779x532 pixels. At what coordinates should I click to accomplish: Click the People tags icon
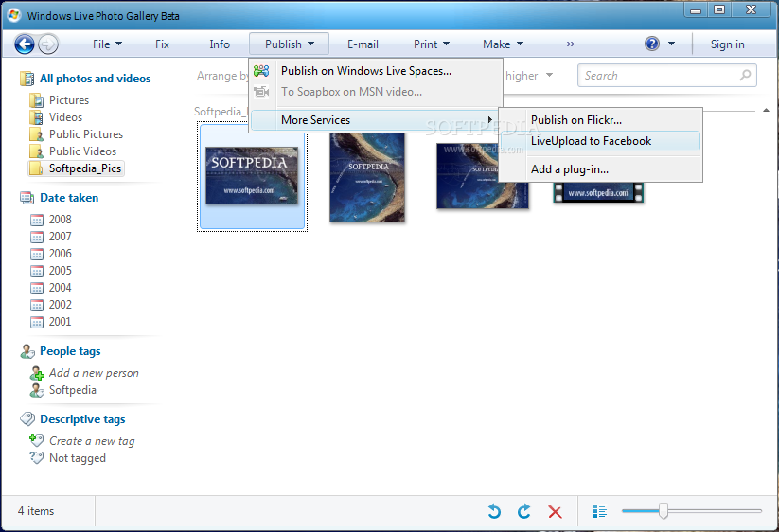tap(27, 351)
